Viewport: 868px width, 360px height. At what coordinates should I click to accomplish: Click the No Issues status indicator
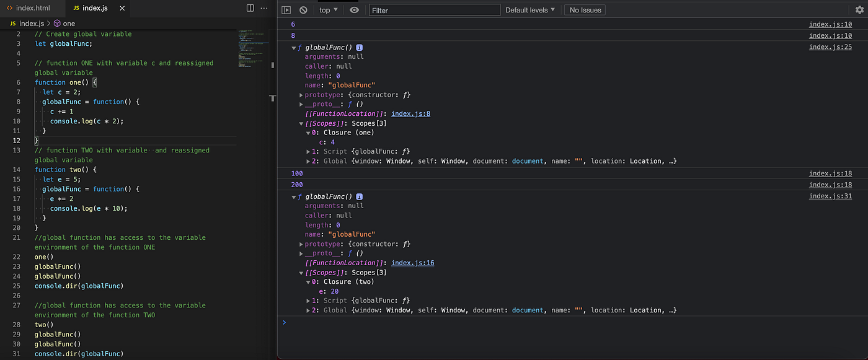583,9
